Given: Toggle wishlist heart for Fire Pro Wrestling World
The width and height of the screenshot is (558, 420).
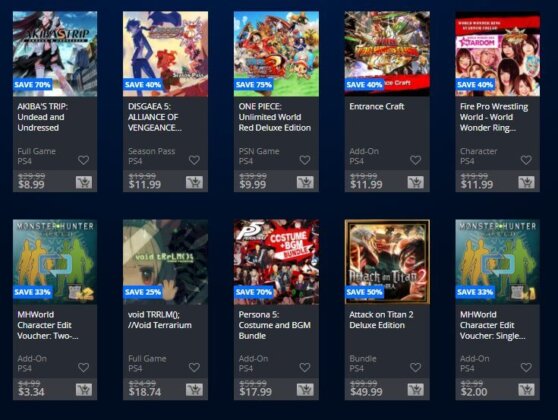Looking at the screenshot, I should point(526,160).
